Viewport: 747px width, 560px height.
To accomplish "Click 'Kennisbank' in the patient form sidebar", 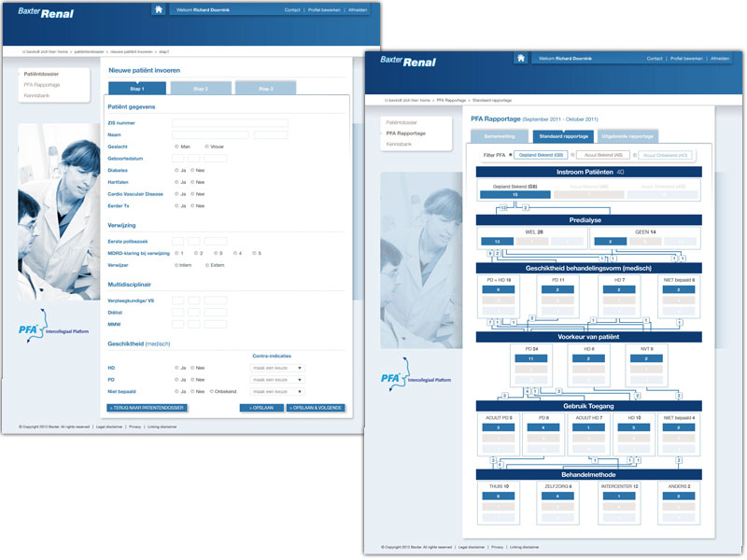I will 37,95.
